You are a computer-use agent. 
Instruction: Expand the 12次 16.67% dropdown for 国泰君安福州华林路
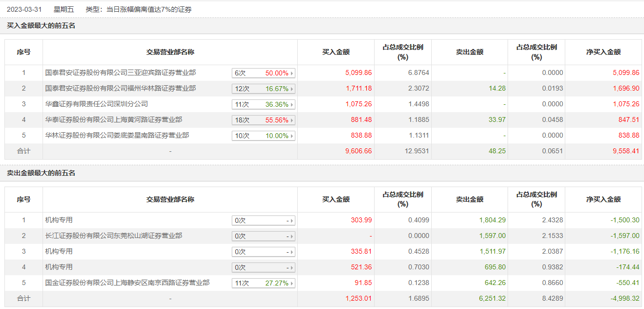(x=263, y=89)
